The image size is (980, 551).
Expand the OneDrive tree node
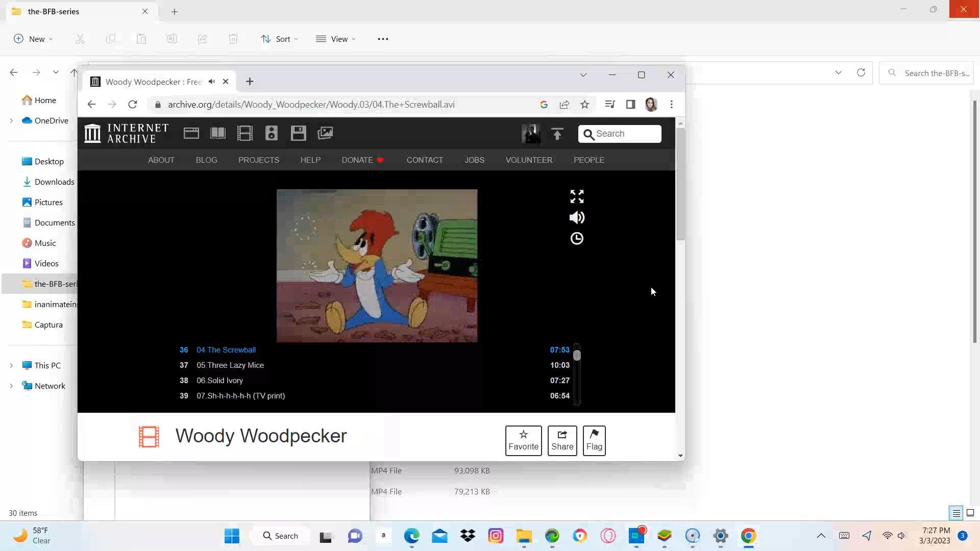pos(11,121)
